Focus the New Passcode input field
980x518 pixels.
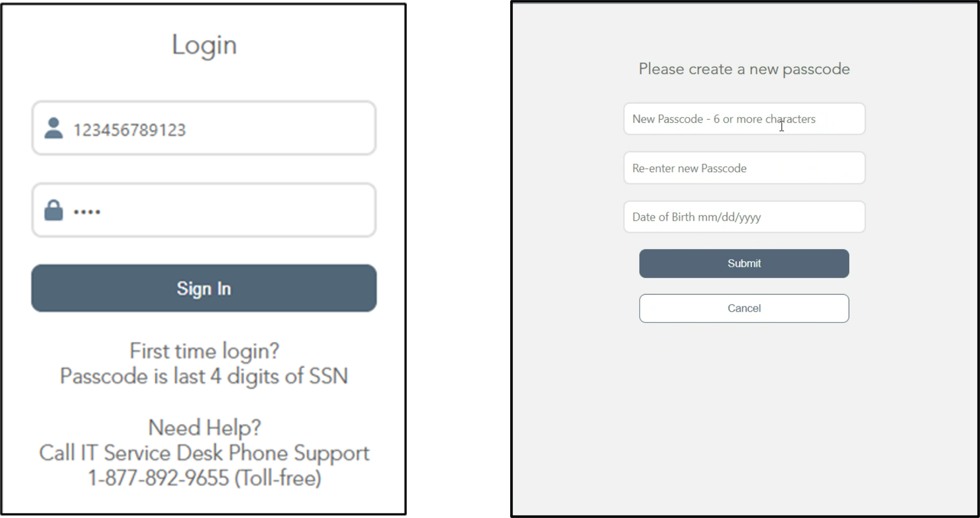pyautogui.click(x=744, y=119)
